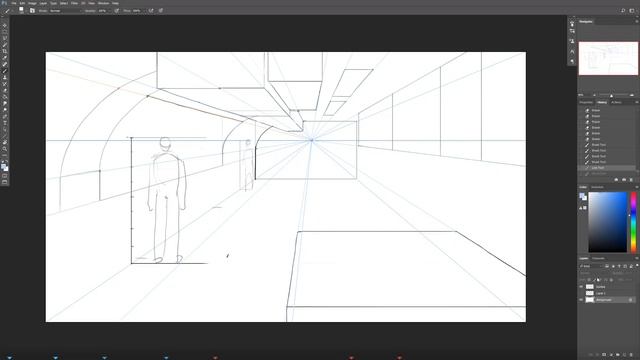Open the Flow value dropdown
This screenshot has height=360, width=640.
click(x=144, y=11)
